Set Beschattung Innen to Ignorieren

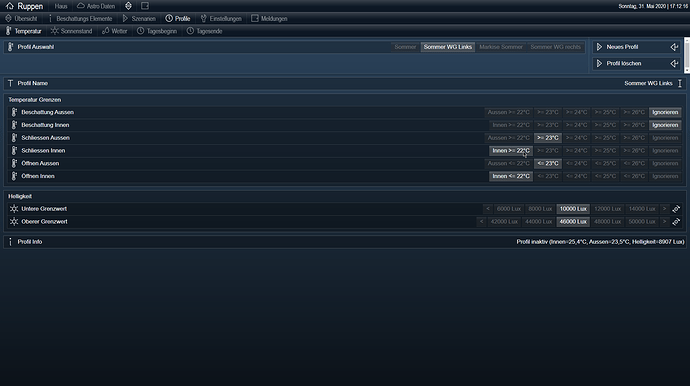(665, 125)
